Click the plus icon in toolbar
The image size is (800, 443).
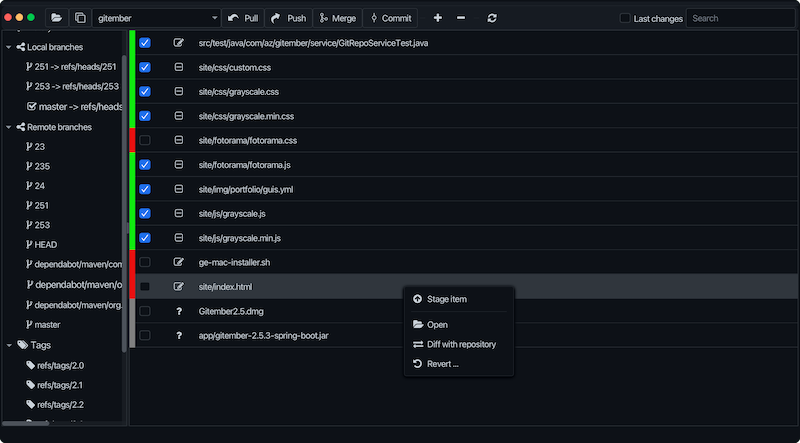coord(437,18)
